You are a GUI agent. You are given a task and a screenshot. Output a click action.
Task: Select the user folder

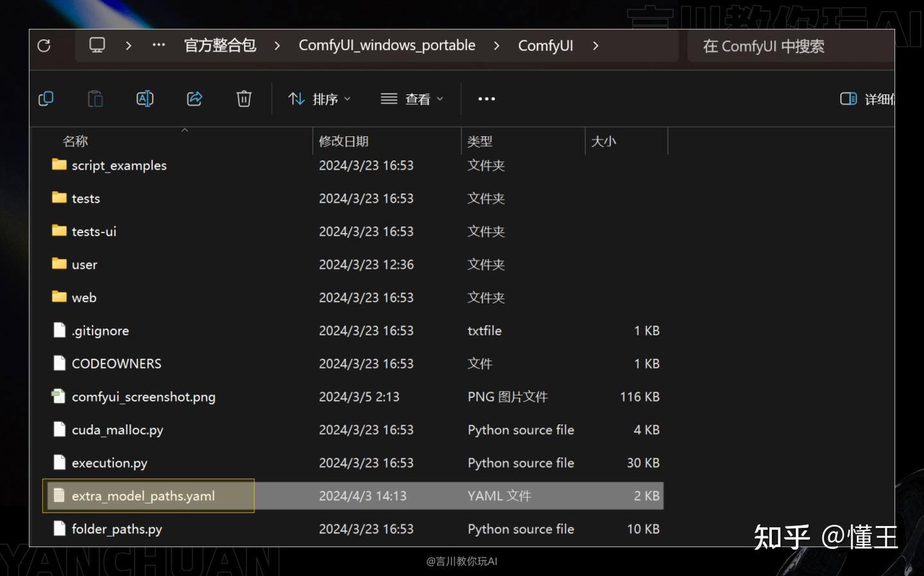pyautogui.click(x=84, y=265)
